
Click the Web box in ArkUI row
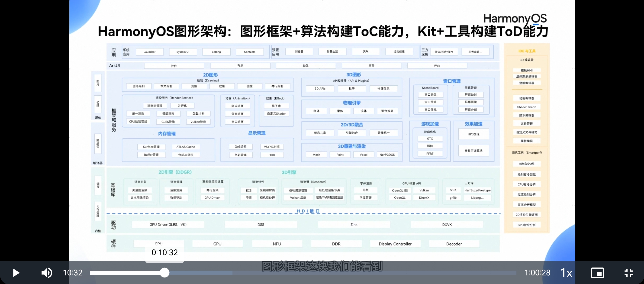point(437,66)
